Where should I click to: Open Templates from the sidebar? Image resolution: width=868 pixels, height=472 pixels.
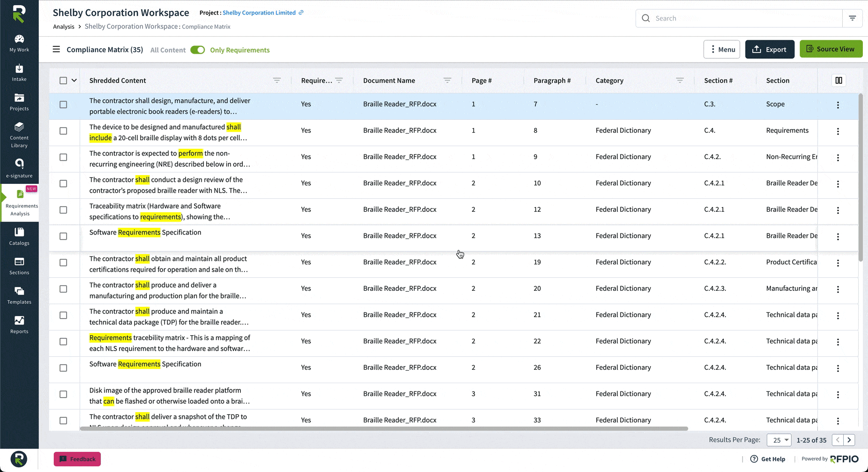point(19,295)
